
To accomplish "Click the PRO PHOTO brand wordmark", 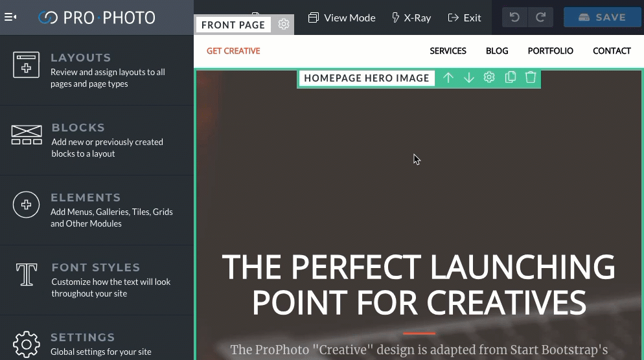I will [x=109, y=17].
